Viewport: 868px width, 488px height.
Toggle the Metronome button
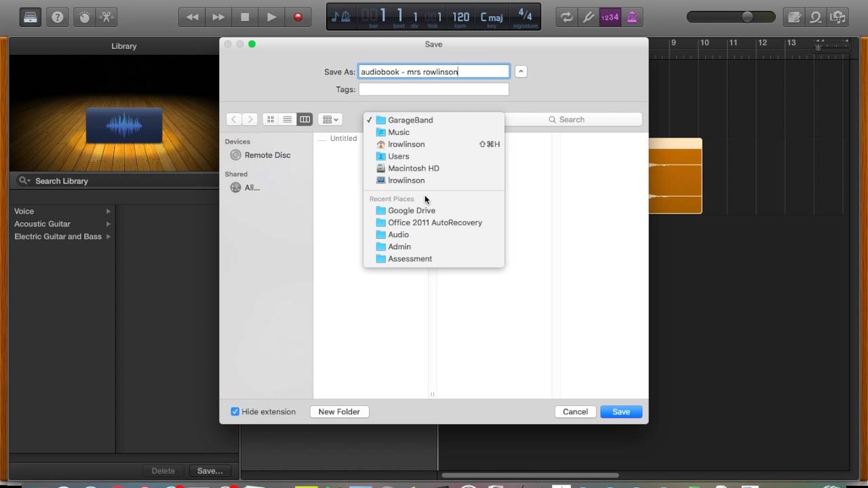(632, 17)
